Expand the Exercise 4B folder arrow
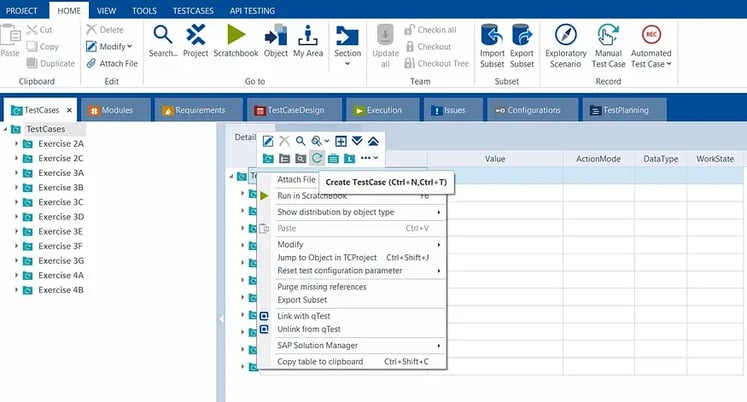 click(16, 290)
